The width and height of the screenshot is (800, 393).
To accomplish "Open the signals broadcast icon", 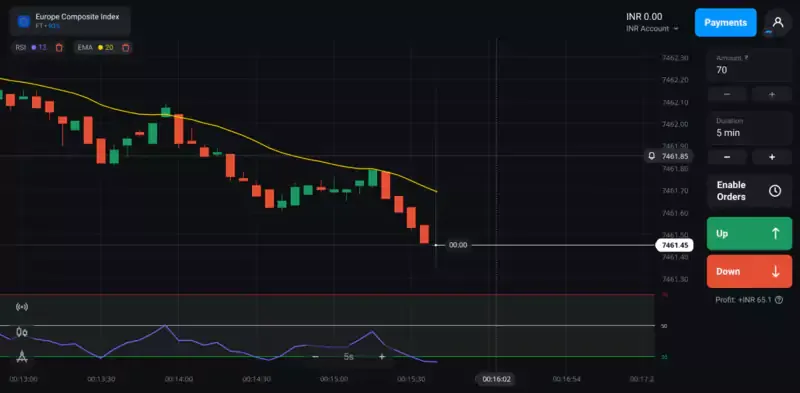I will click(x=22, y=307).
